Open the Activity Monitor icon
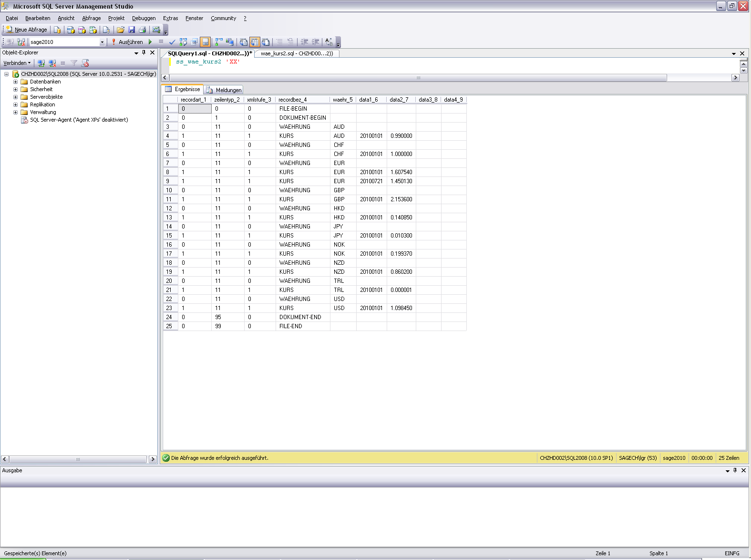Viewport: 751px width, 560px height. [156, 30]
